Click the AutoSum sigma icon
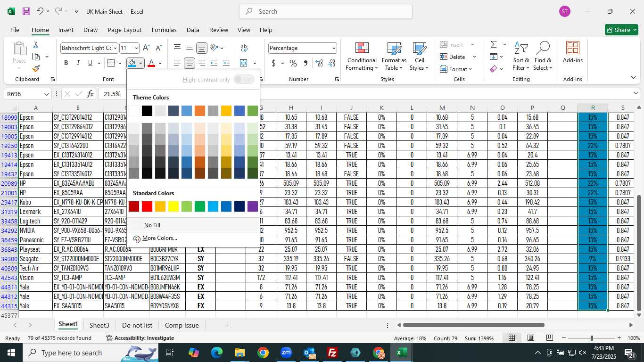 494,45
